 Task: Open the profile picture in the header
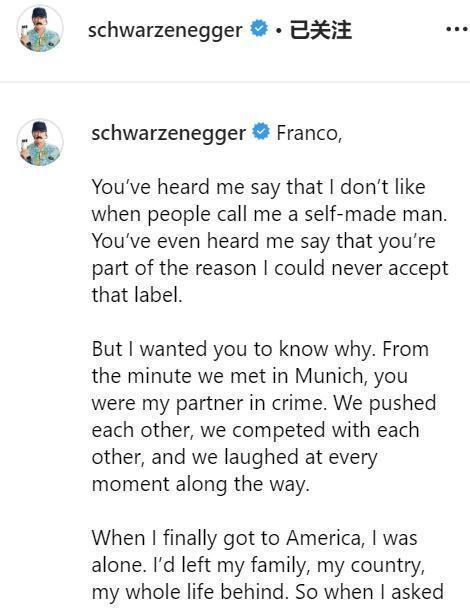pyautogui.click(x=40, y=29)
